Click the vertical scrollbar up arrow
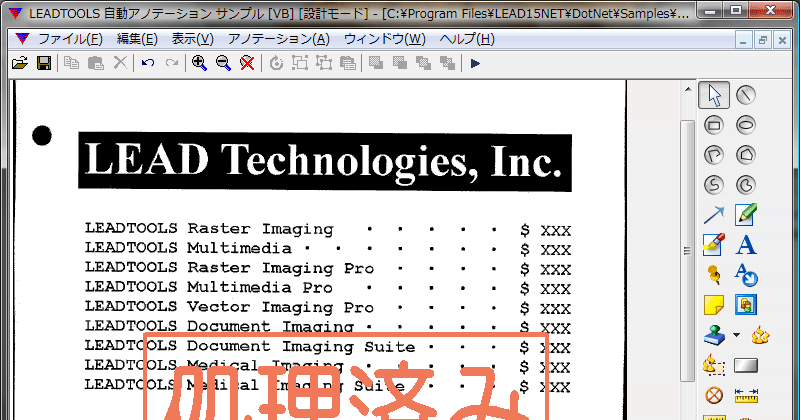Screen dimensions: 800x420 pyautogui.click(x=688, y=89)
